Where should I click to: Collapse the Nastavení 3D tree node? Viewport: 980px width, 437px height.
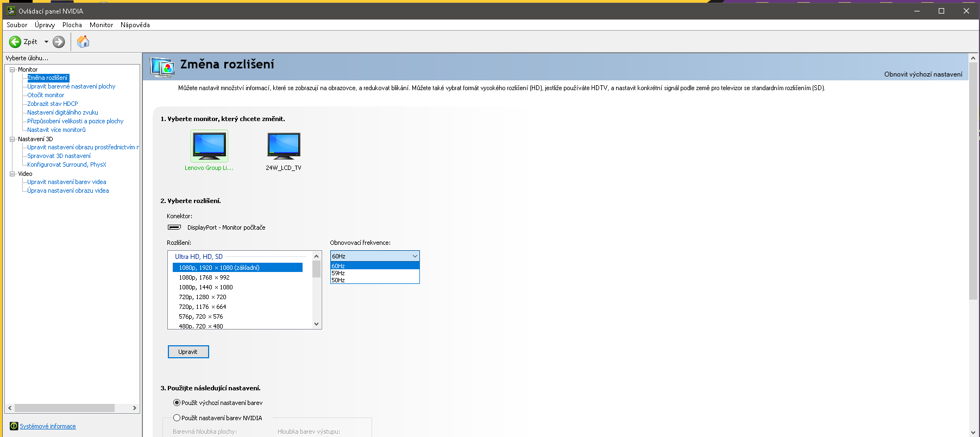[x=12, y=139]
